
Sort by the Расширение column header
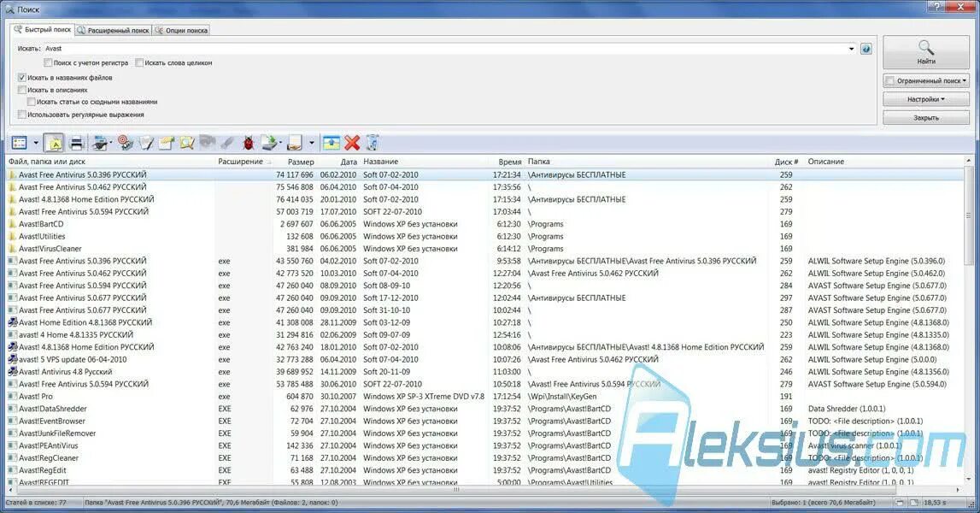point(244,162)
